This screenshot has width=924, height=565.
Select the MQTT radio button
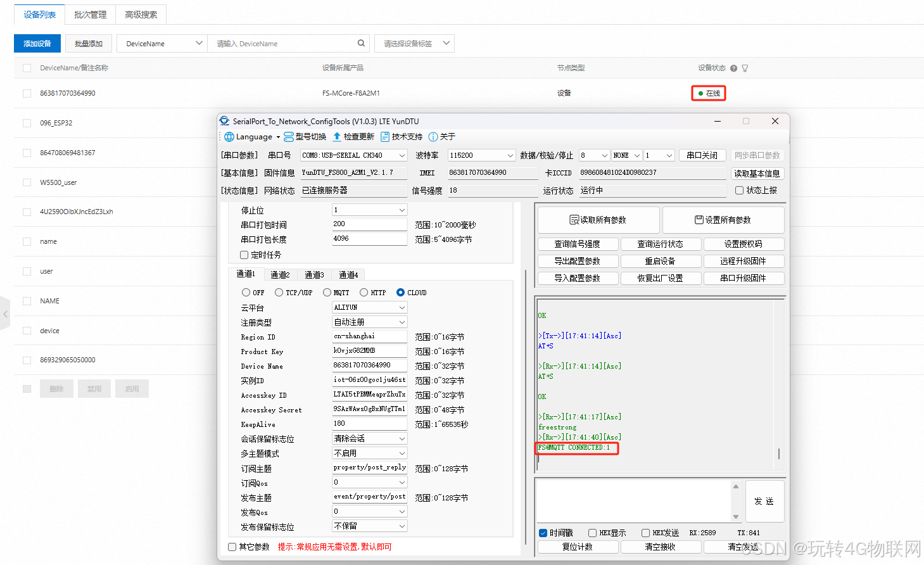click(327, 293)
